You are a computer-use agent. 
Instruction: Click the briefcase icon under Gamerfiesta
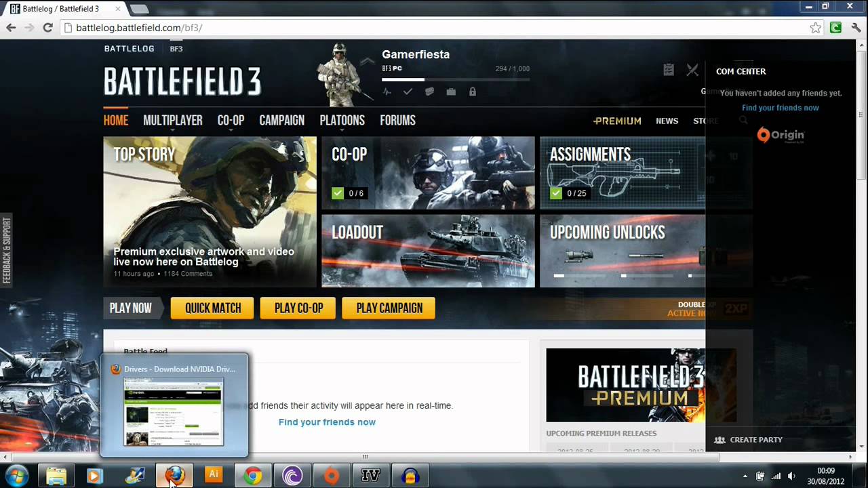point(451,91)
